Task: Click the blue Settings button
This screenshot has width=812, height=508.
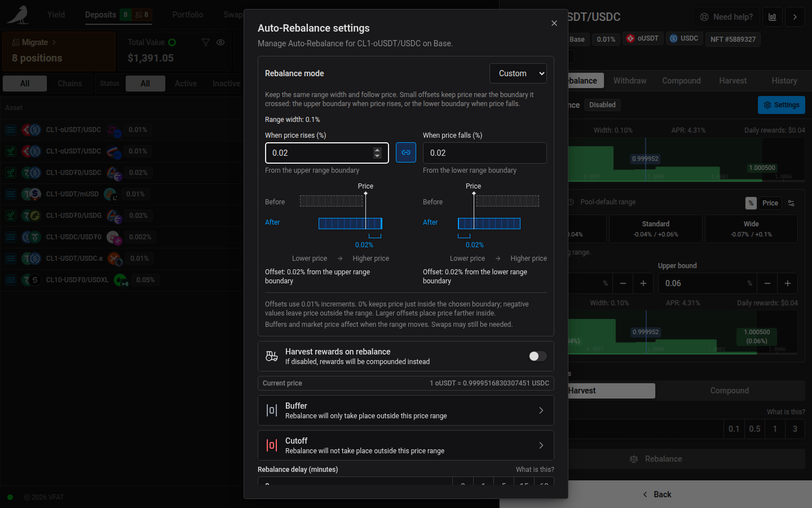Action: coord(782,105)
